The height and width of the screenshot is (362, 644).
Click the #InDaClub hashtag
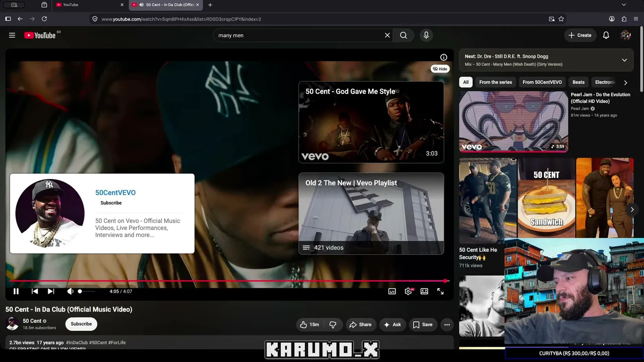tap(78, 342)
